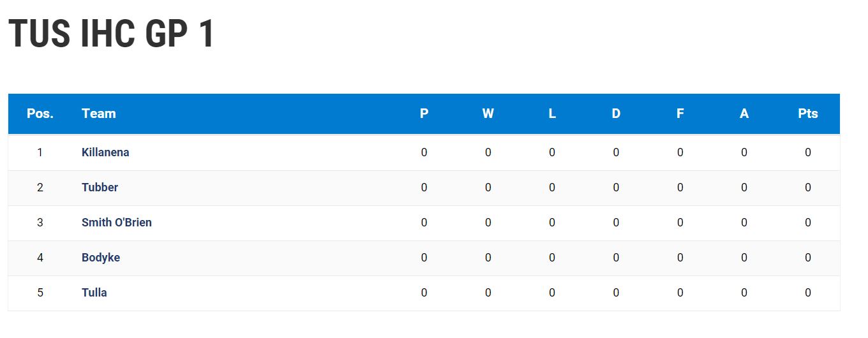Click the F column header
868x338 pixels.
(680, 114)
